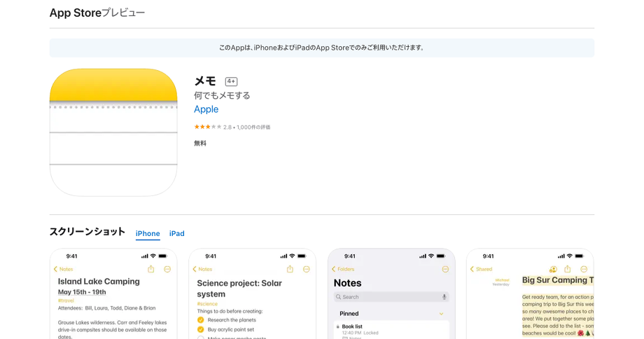Select the iPhone screenshots tab
Screen dimensions: 644x339
(x=148, y=233)
